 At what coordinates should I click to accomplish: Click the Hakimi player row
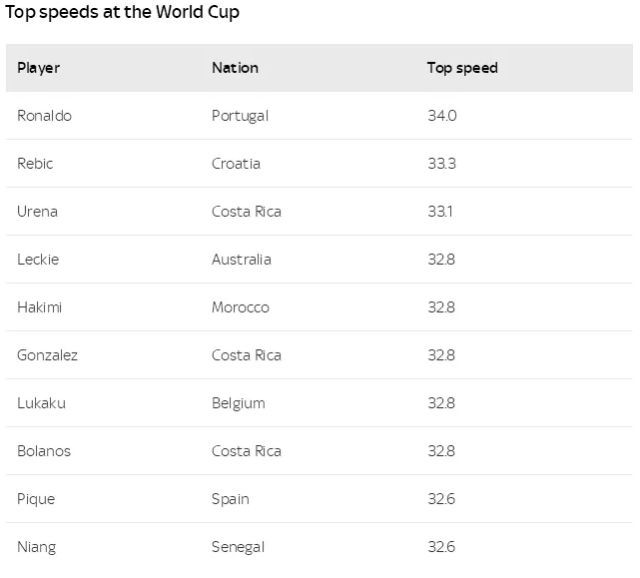pyautogui.click(x=39, y=308)
